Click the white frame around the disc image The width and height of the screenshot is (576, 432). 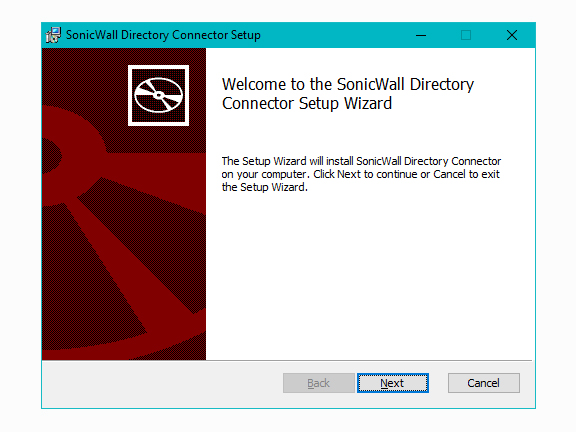(x=158, y=67)
